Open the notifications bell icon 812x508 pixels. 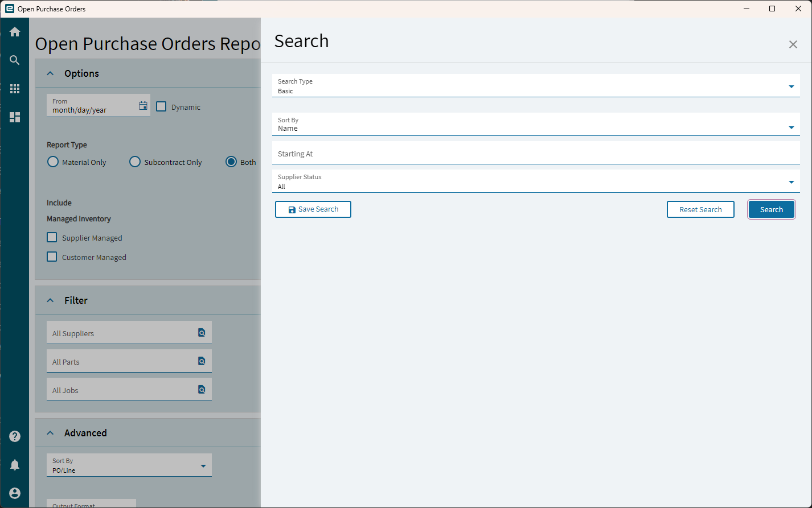point(15,465)
